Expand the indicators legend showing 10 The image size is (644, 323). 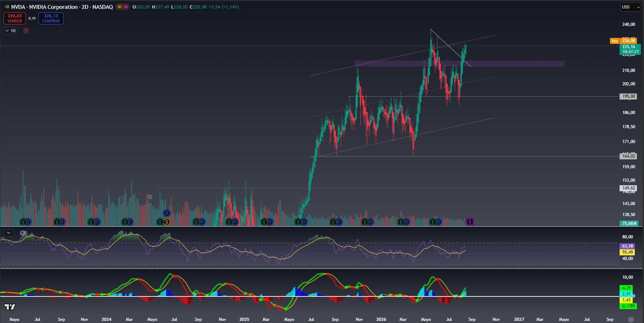click(11, 31)
